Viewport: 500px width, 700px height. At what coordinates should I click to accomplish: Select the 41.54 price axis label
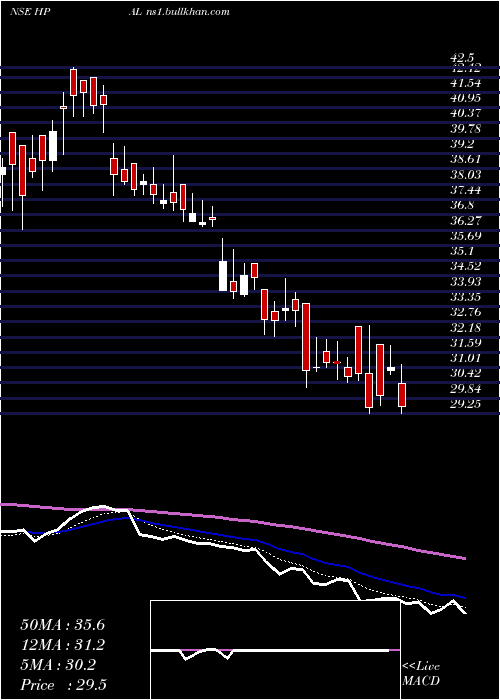466,83
